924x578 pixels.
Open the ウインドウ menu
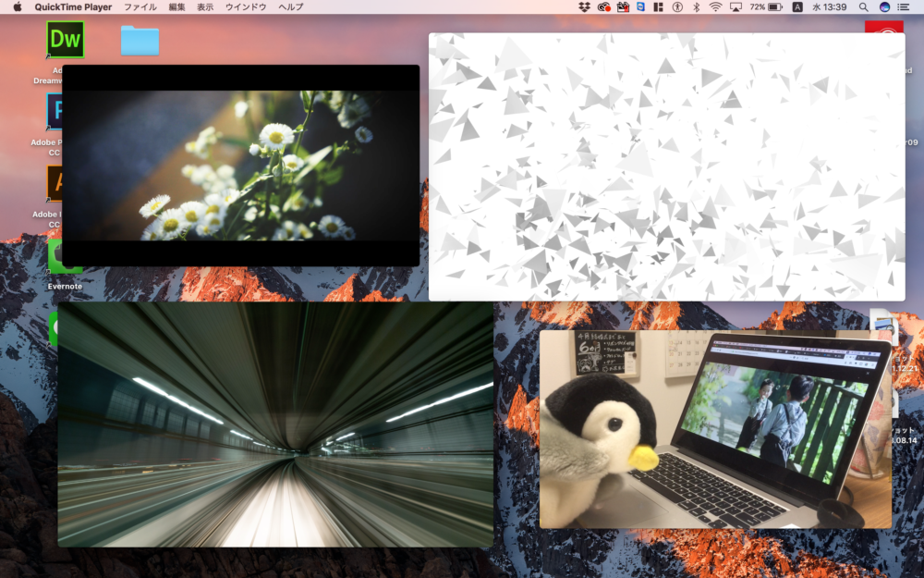(x=246, y=7)
